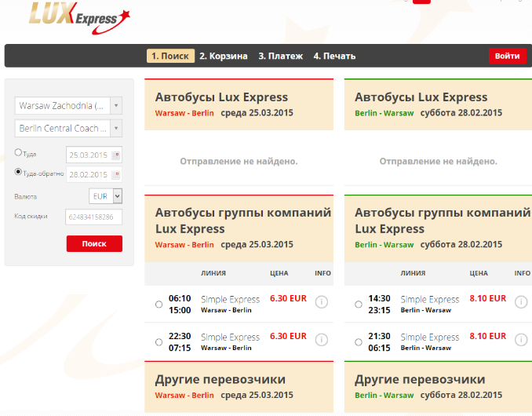Go to the '3. Платеж' step
532x416 pixels.
(280, 56)
